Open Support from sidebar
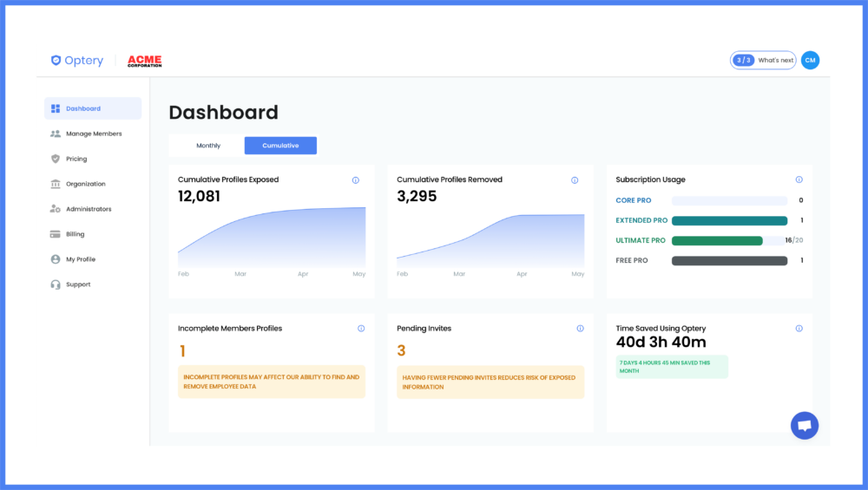Screen dimensions: 868x490 93,284
